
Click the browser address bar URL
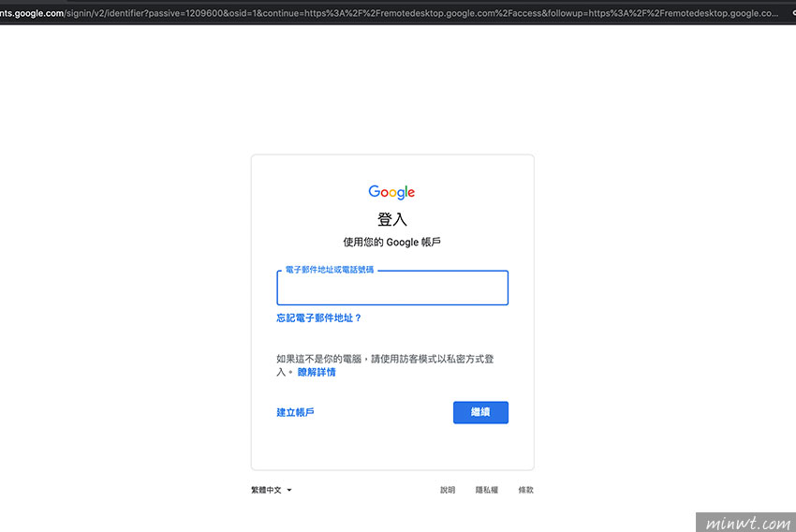click(x=389, y=13)
